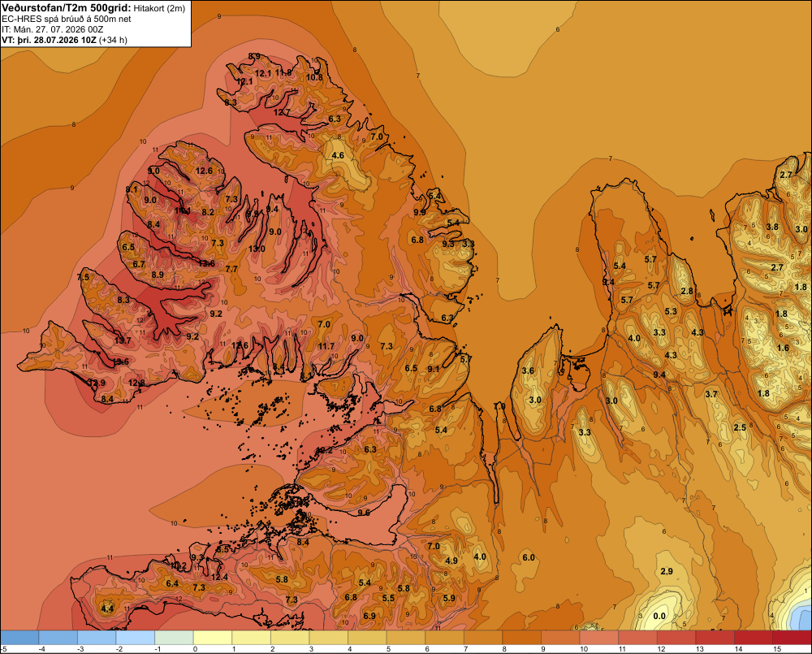Image resolution: width=812 pixels, height=654 pixels.
Task: Click the '3.7' temperature value
Action: click(711, 394)
